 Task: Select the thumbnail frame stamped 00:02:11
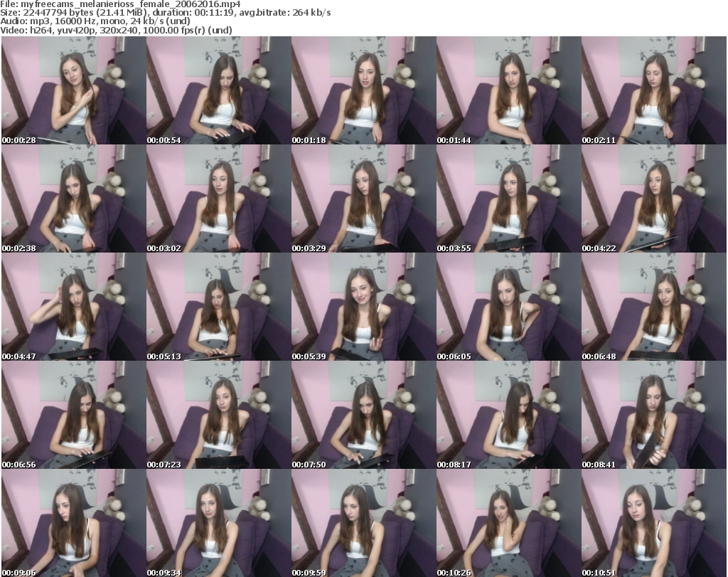click(654, 90)
